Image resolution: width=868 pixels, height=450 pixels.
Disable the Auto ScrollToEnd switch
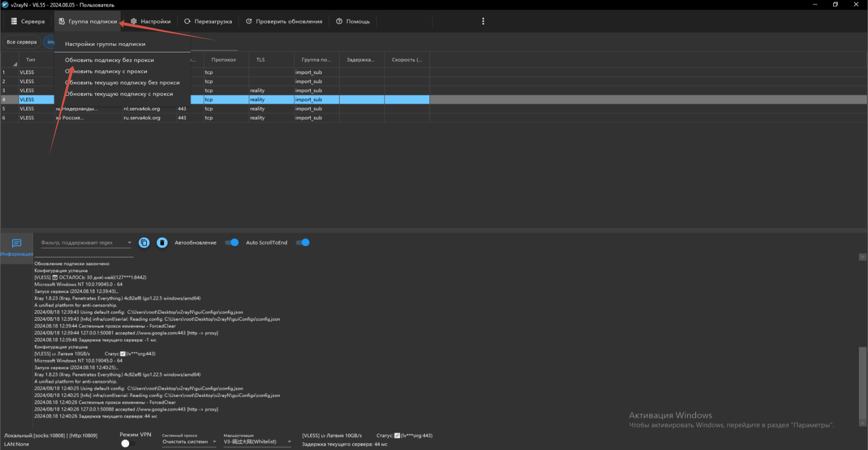click(x=303, y=243)
